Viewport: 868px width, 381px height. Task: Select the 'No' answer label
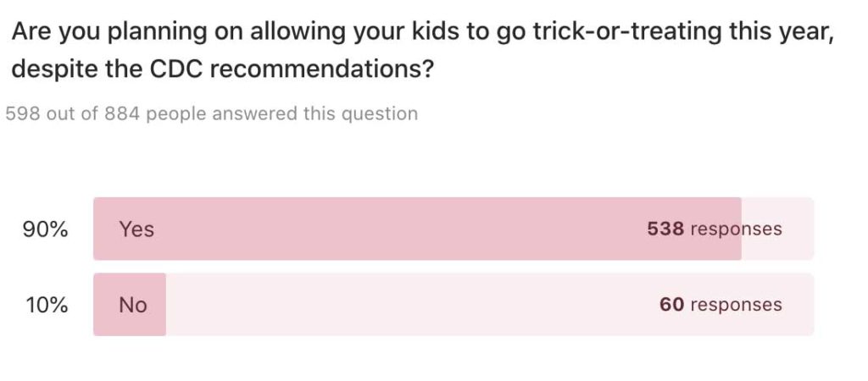tap(133, 305)
